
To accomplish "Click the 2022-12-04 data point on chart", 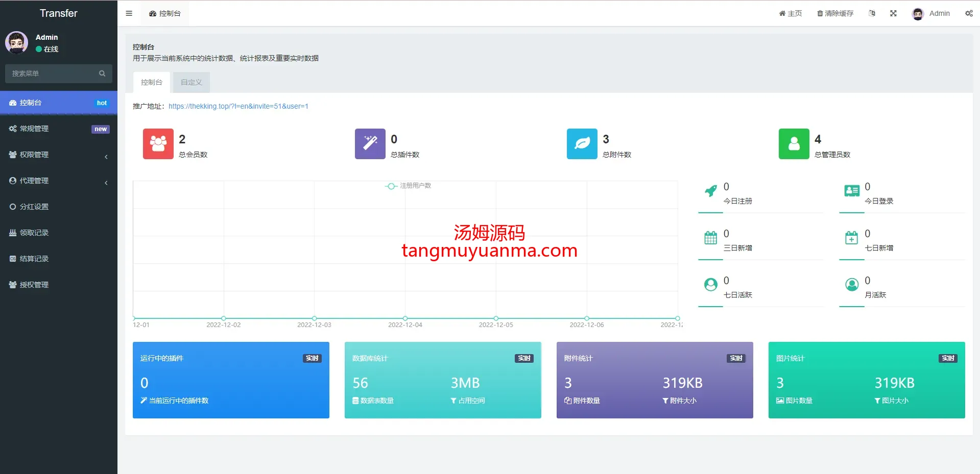I will tap(405, 318).
